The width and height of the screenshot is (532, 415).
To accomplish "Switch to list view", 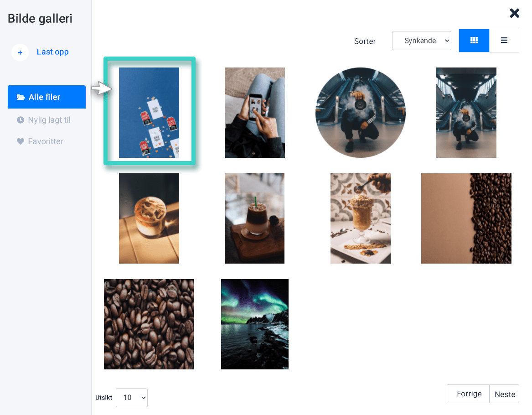I will 504,41.
